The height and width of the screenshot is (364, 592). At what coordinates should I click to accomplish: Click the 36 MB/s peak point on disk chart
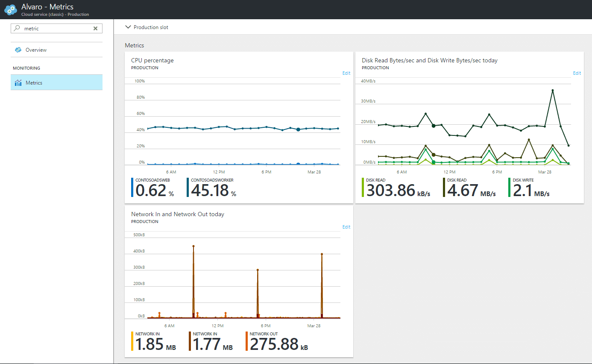pyautogui.click(x=553, y=90)
